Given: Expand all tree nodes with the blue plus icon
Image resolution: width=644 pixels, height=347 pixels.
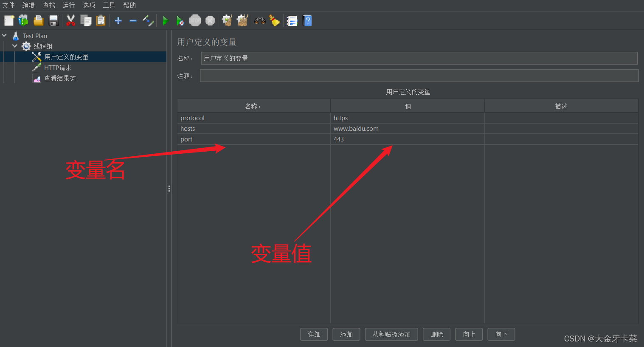Looking at the screenshot, I should (x=118, y=20).
